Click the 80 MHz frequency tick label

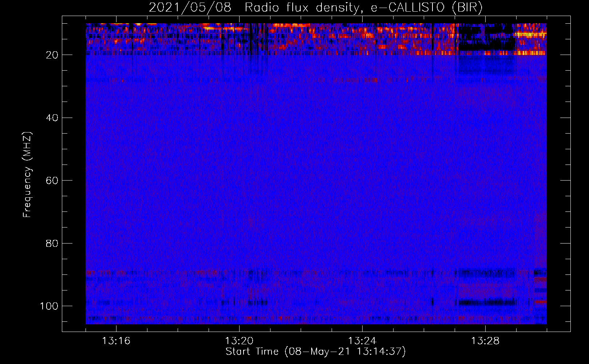[x=52, y=244]
